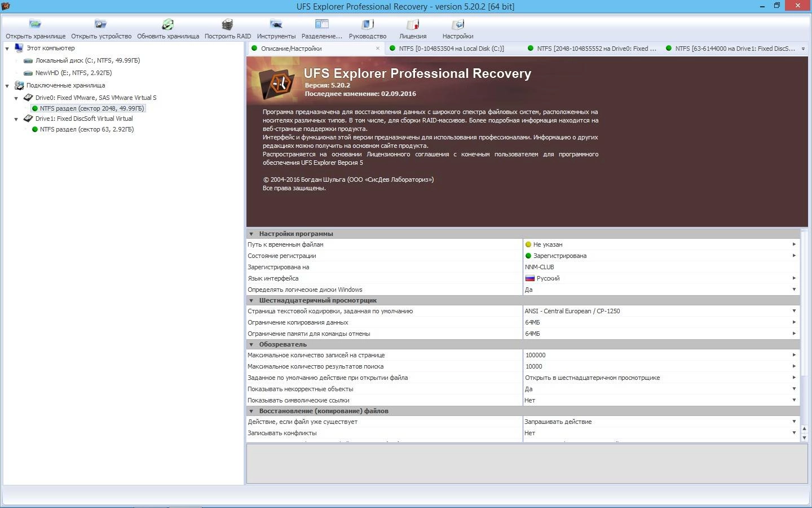The height and width of the screenshot is (508, 812).
Task: Open dropdown for Определять логические диски Windows
Action: point(794,290)
